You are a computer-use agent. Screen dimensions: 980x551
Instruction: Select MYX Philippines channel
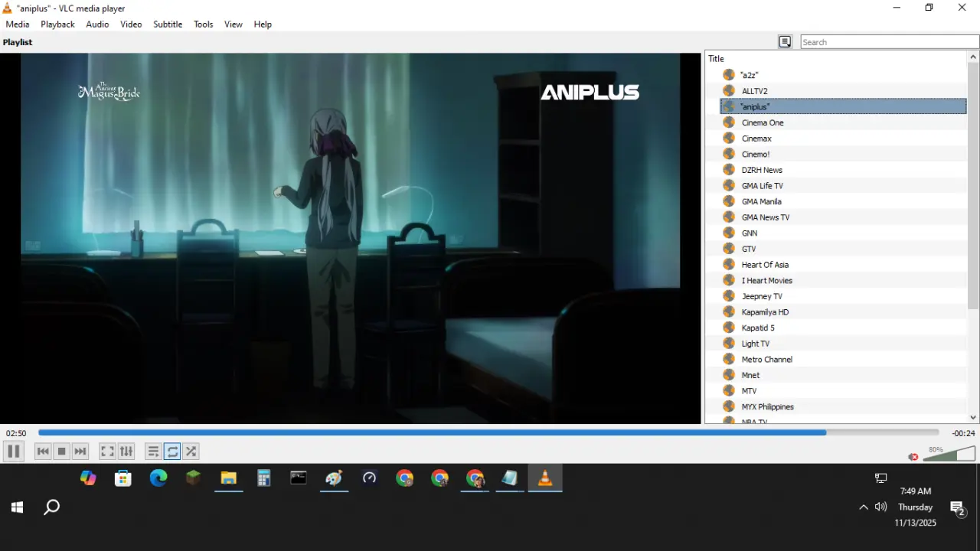click(x=843, y=406)
